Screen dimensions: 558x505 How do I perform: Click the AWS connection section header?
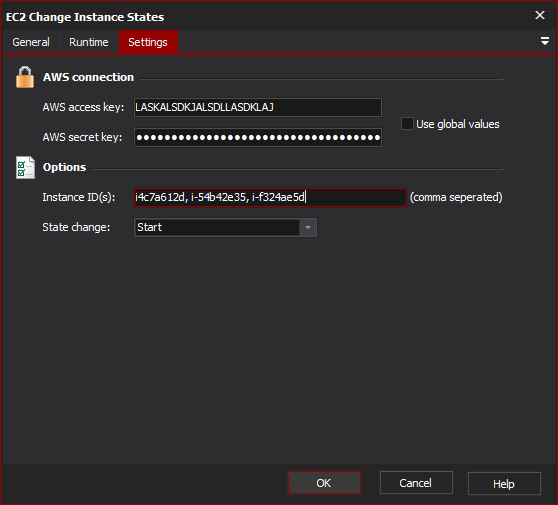click(x=88, y=77)
